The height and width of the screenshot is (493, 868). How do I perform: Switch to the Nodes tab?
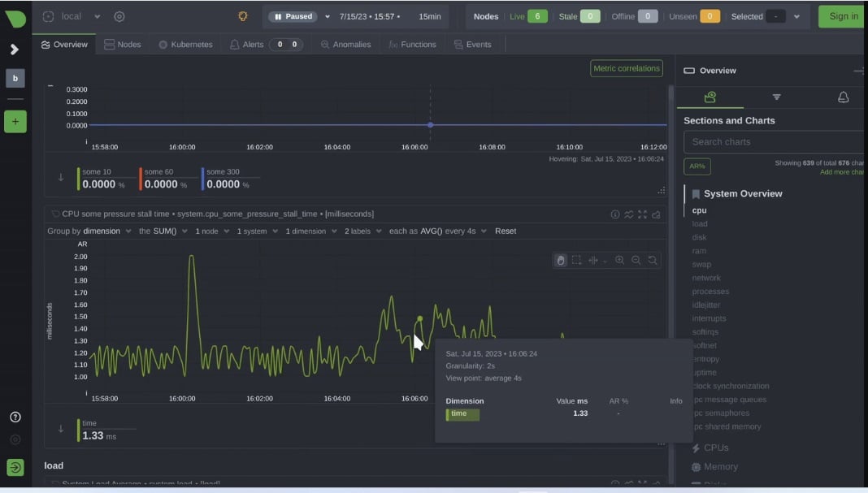(123, 45)
